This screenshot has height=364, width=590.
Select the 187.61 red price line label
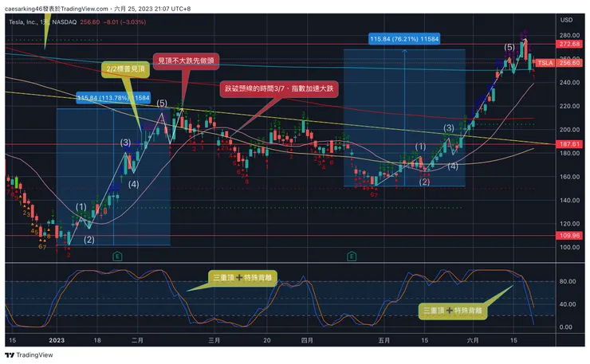click(569, 144)
